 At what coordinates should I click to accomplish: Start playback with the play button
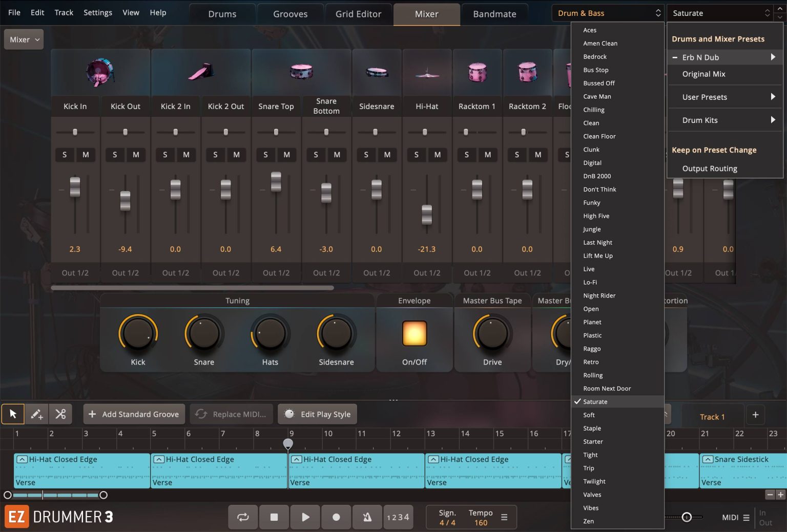click(305, 517)
